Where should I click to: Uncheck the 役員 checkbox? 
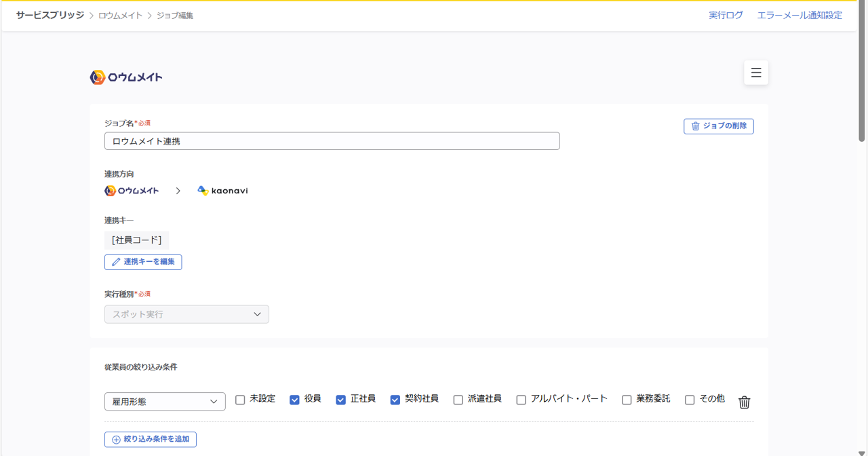click(x=295, y=400)
